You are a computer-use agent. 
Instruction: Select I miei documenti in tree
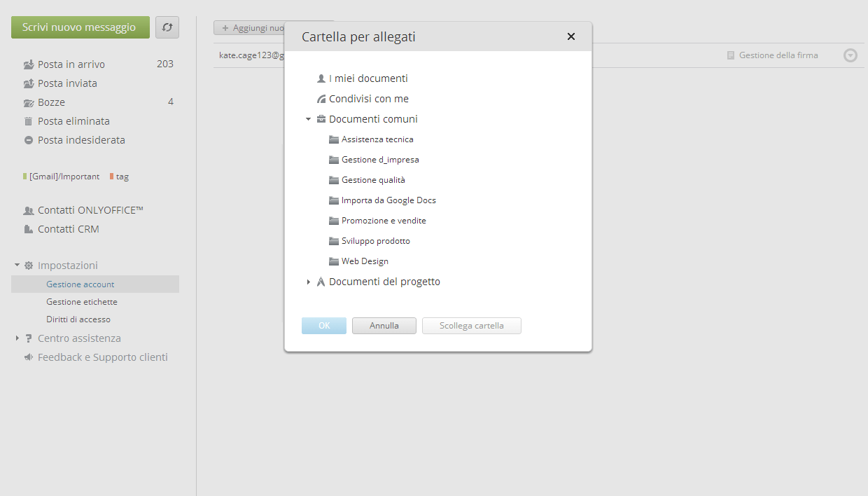pyautogui.click(x=368, y=78)
